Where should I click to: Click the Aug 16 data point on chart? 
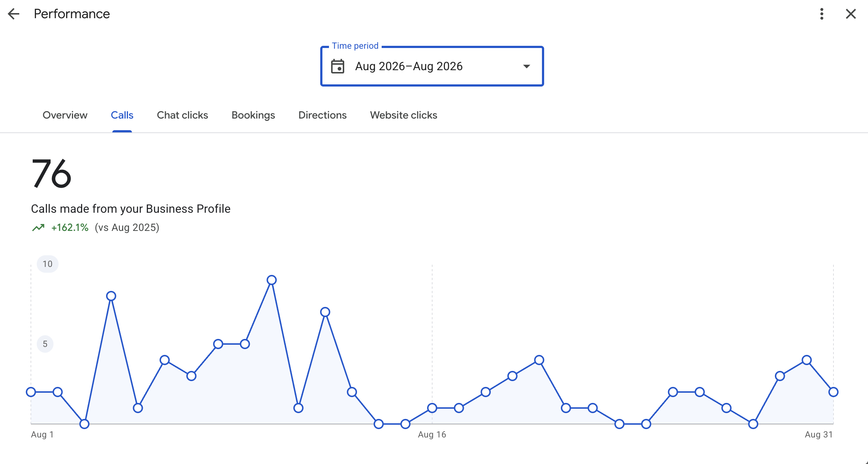click(432, 408)
